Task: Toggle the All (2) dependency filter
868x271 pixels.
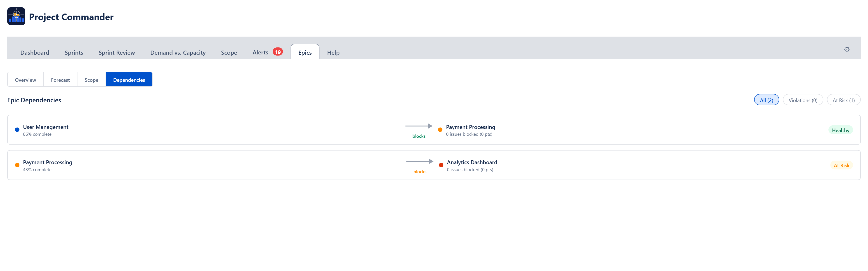Action: coord(766,100)
